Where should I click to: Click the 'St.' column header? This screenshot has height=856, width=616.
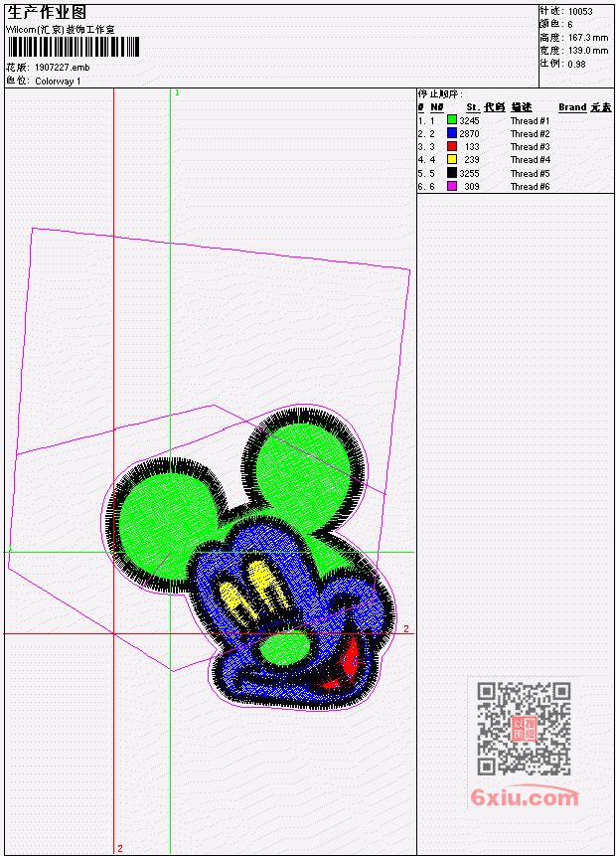(473, 107)
